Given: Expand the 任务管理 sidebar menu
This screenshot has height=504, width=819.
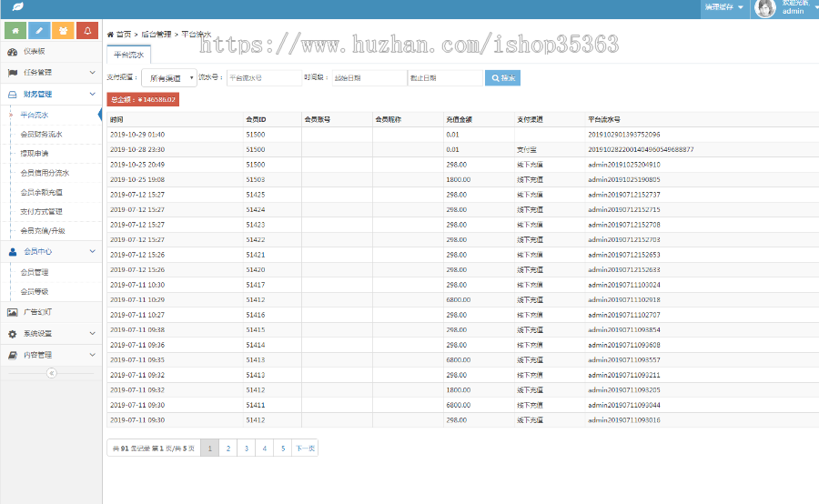Looking at the screenshot, I should tap(50, 72).
